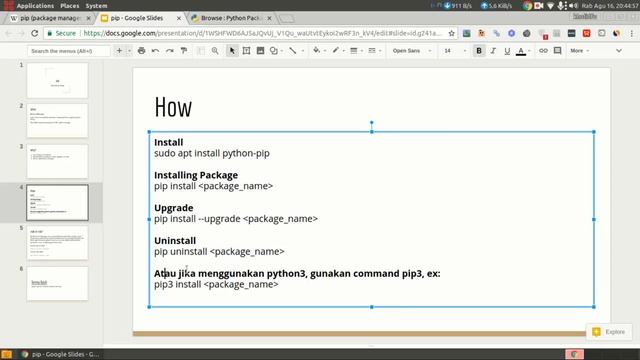Select slide 6 thumbnail
The width and height of the screenshot is (640, 360).
coord(57,284)
